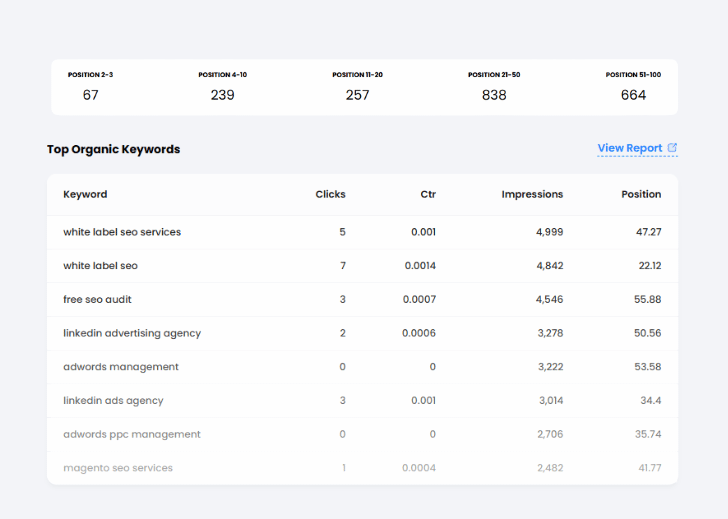Screen dimensions: 728x519
Task: Click position value 41.77
Action: pyautogui.click(x=650, y=468)
